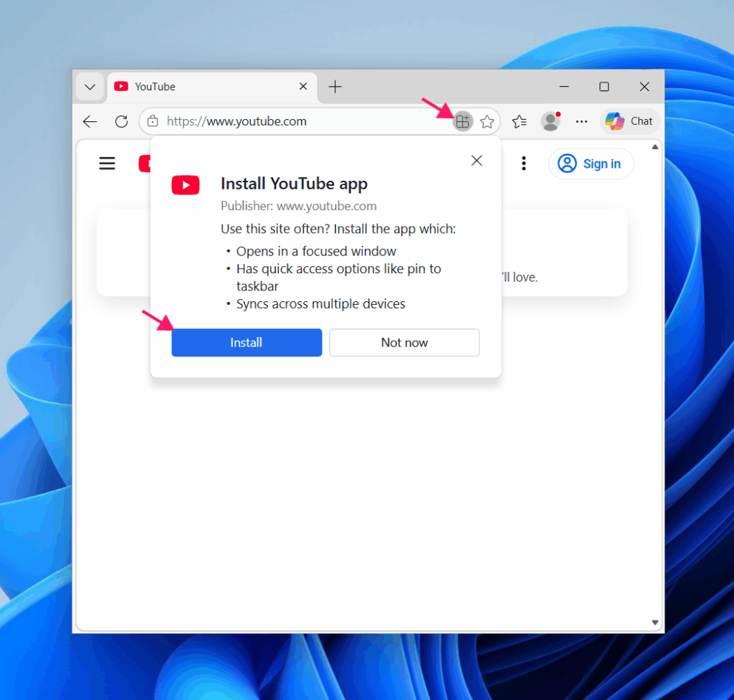Dismiss with Not now button
This screenshot has height=700, width=734.
click(x=404, y=343)
